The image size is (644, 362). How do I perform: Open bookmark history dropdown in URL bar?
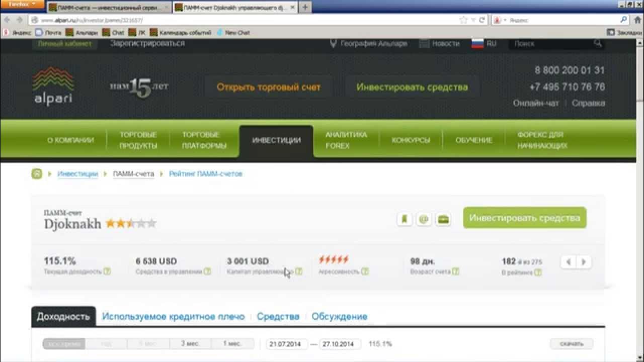coord(473,20)
